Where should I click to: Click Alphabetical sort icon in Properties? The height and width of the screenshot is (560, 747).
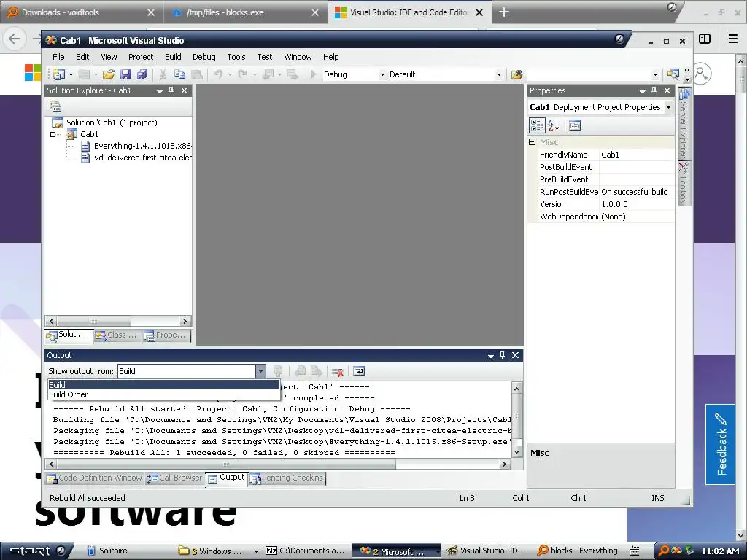(553, 125)
